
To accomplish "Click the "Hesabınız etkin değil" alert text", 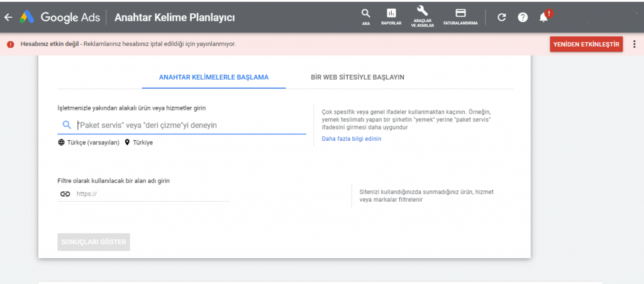I will point(50,45).
